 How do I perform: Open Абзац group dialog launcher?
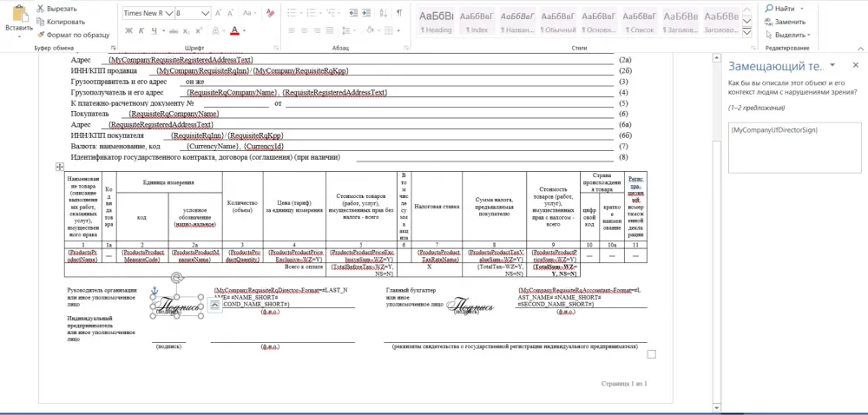(406, 48)
